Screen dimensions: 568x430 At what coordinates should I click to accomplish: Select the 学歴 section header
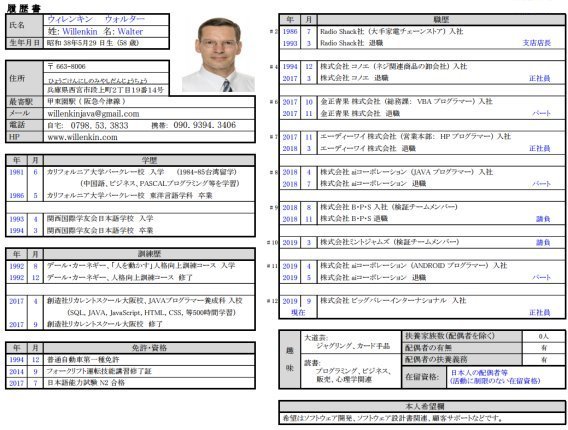coord(149,160)
